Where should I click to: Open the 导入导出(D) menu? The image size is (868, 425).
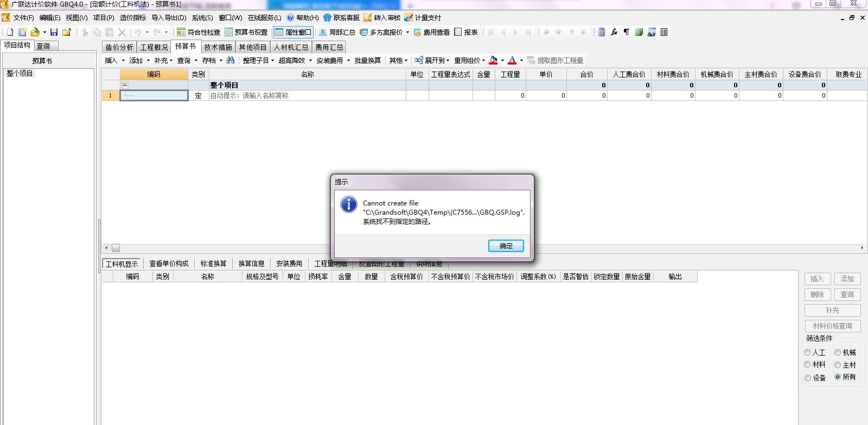click(x=169, y=18)
